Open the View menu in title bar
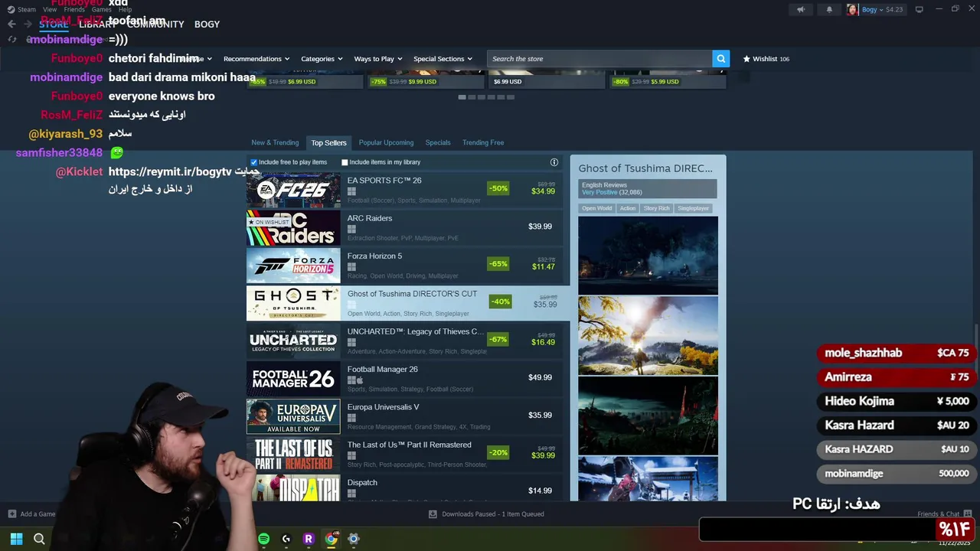Image resolution: width=980 pixels, height=551 pixels. (50, 9)
